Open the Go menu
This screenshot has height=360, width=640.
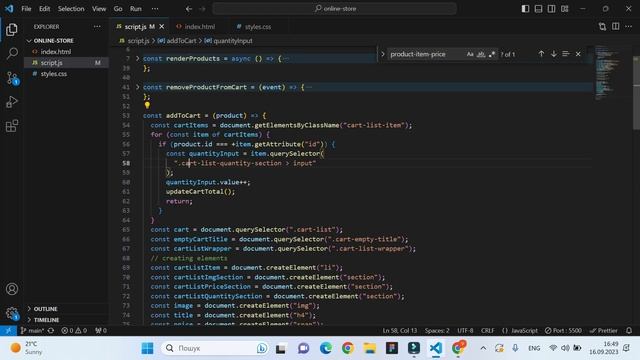(118, 9)
